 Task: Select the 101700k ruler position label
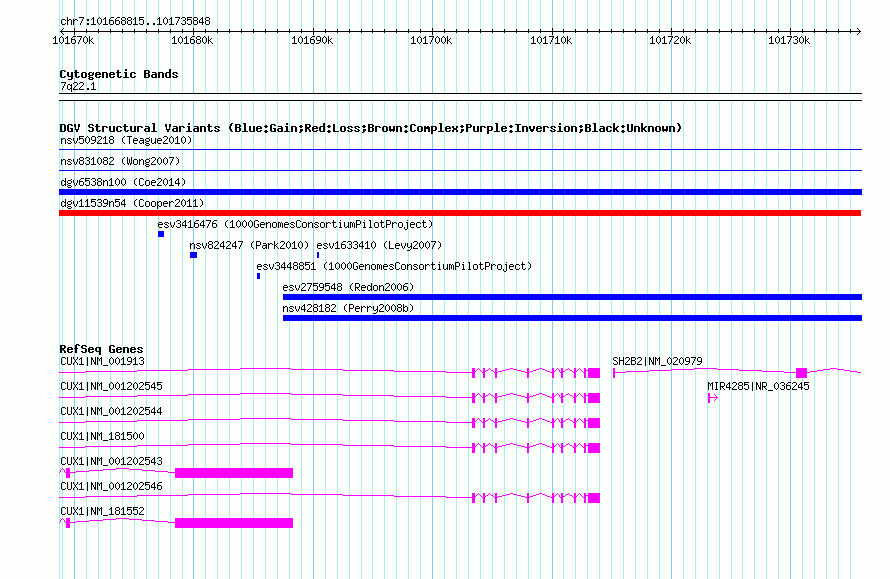click(x=431, y=40)
